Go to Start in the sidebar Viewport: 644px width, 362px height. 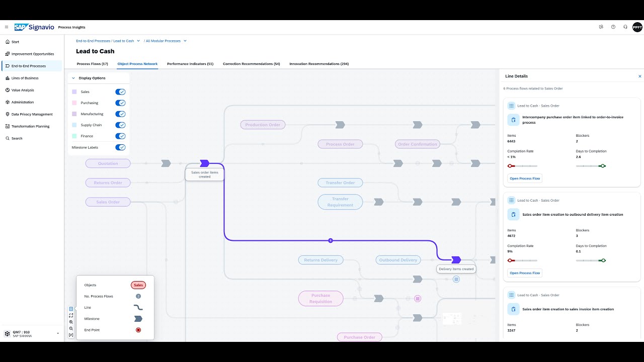click(x=32, y=42)
